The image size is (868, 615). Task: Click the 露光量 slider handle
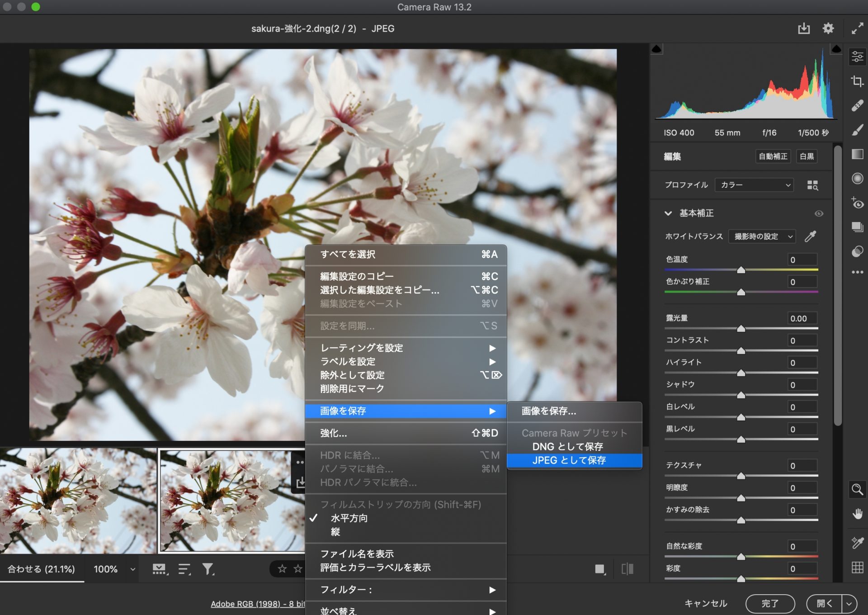(741, 328)
